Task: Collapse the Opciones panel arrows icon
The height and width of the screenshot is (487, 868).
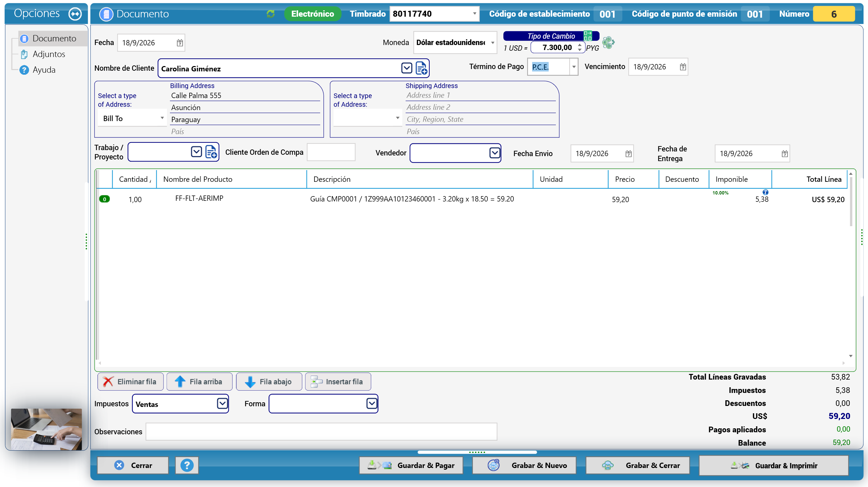Action: [x=75, y=14]
